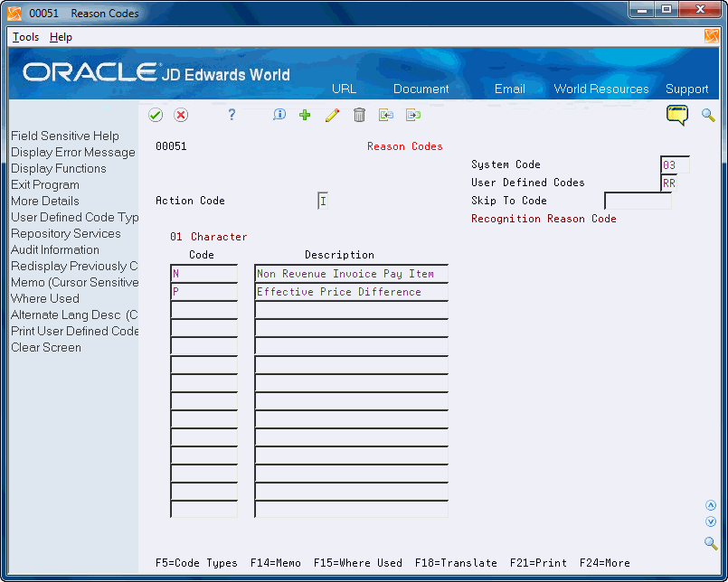Select Print User Defined Codes option
Image resolution: width=728 pixels, height=582 pixels.
(x=74, y=331)
